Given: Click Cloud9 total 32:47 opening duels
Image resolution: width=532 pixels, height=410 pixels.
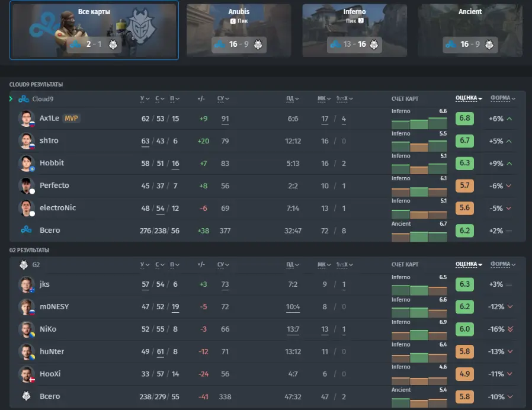Looking at the screenshot, I should [x=293, y=231].
